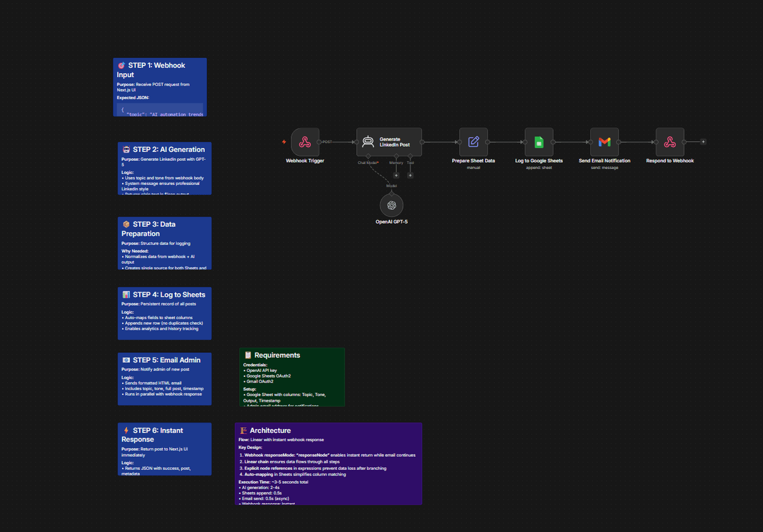Viewport: 763px width, 532px height.
Task: Click the 'Log to Google Sheets' label
Action: (x=539, y=161)
